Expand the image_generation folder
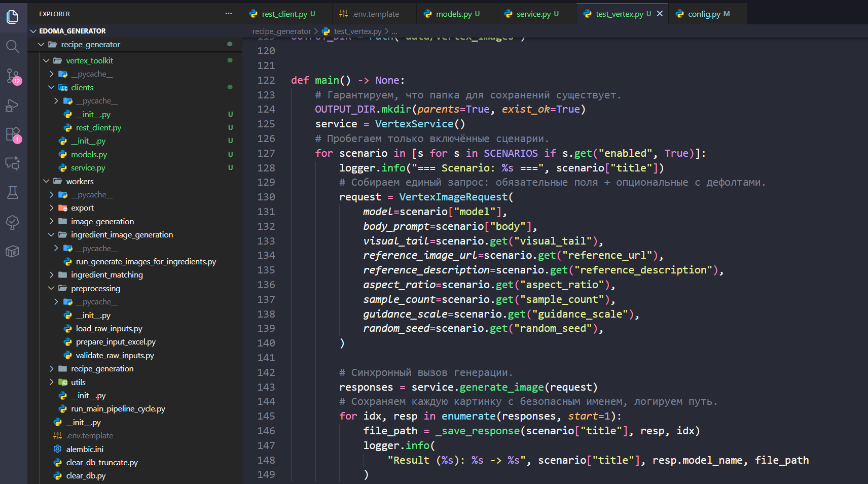 pos(51,222)
